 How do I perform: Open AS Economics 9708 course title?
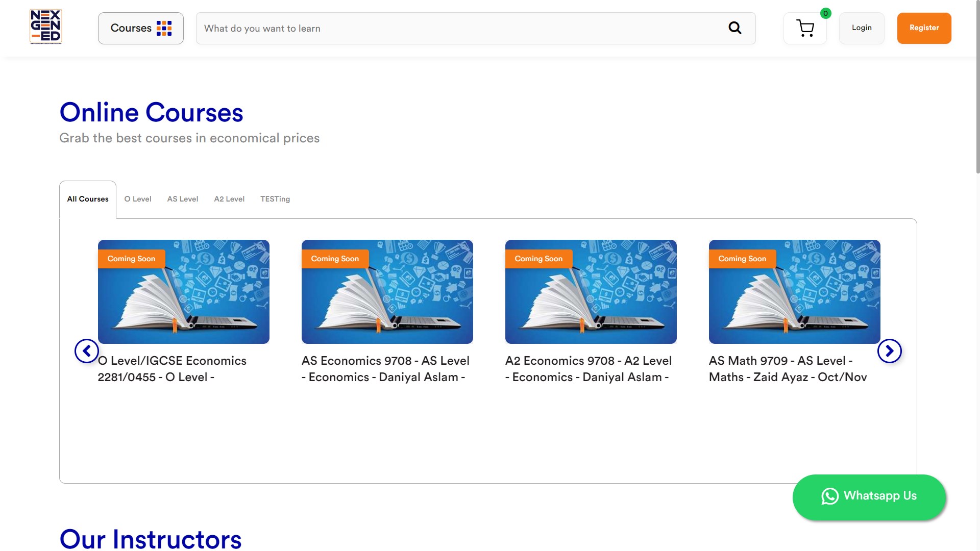[x=385, y=369]
